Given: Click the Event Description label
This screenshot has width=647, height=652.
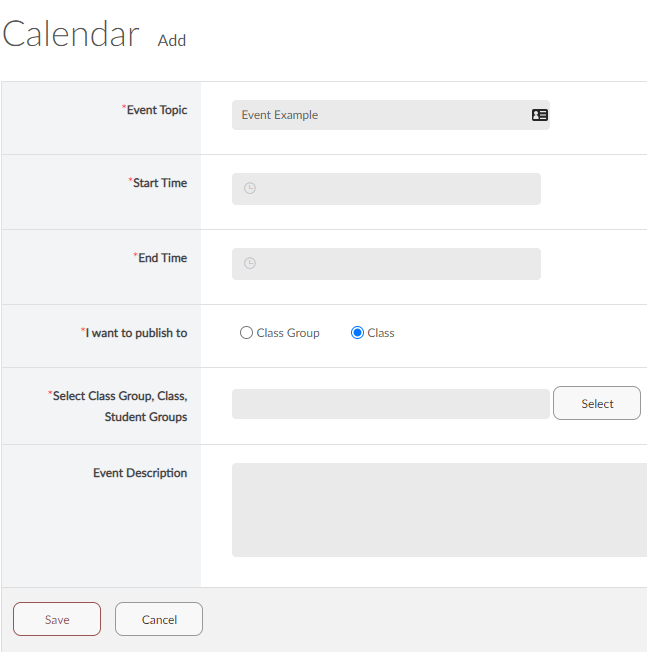Looking at the screenshot, I should tap(140, 473).
